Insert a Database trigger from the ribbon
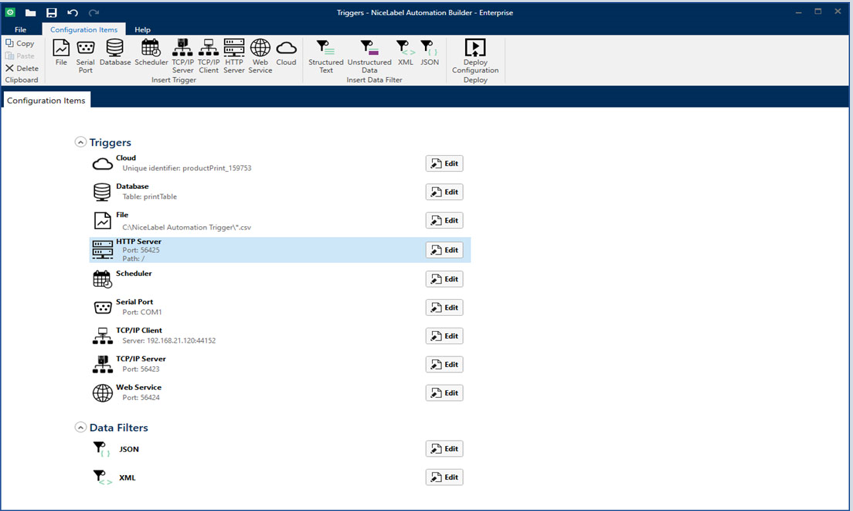The width and height of the screenshot is (853, 511). point(115,52)
